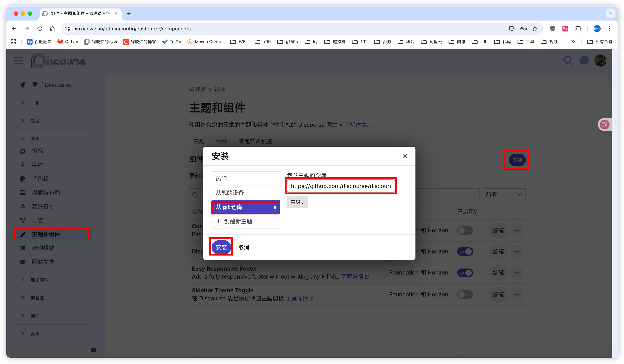Image resolution: width=624 pixels, height=364 pixels.
Task: Click the translate extension icon in toolbar
Action: tap(565, 29)
